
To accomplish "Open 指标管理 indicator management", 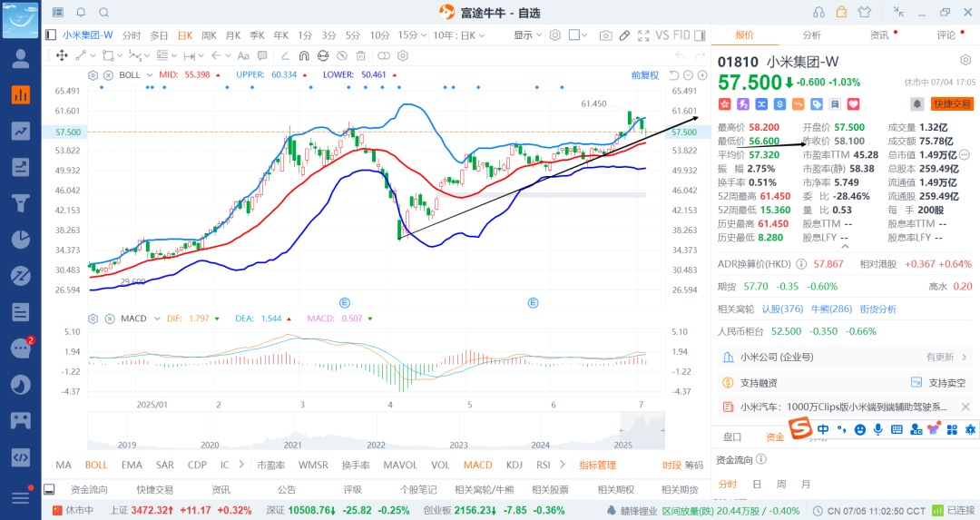I will coord(597,465).
